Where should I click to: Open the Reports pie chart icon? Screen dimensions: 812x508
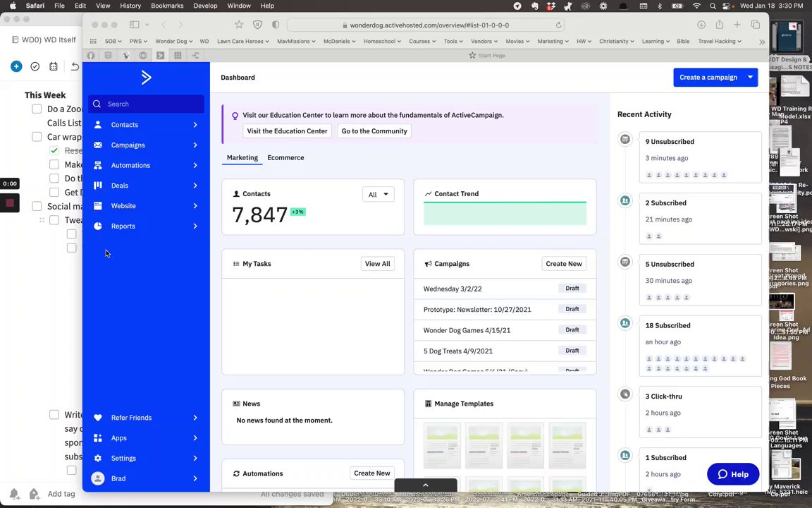pos(97,226)
